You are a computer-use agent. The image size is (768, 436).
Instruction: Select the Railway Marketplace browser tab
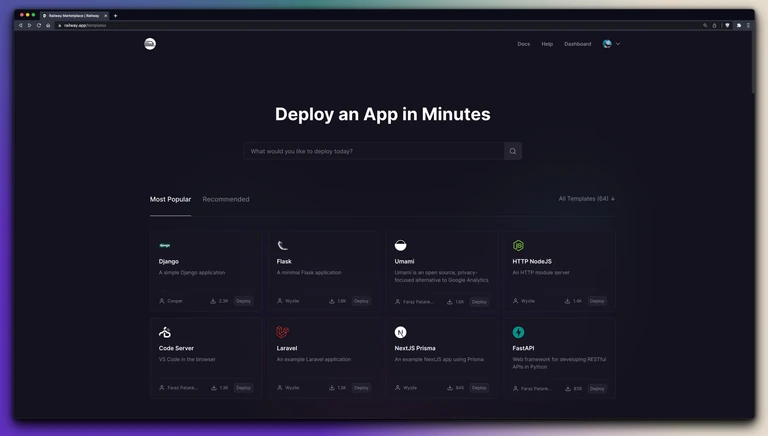pyautogui.click(x=74, y=16)
